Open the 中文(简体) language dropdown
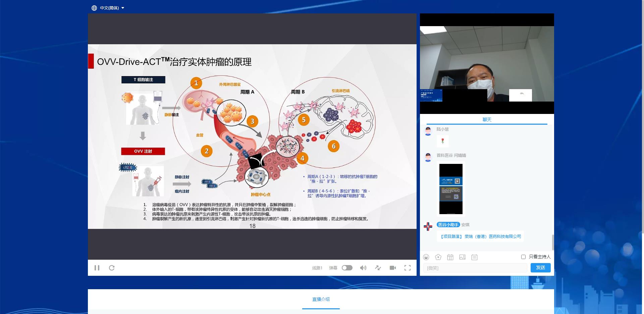Viewport: 644px width, 314px height. coord(108,8)
